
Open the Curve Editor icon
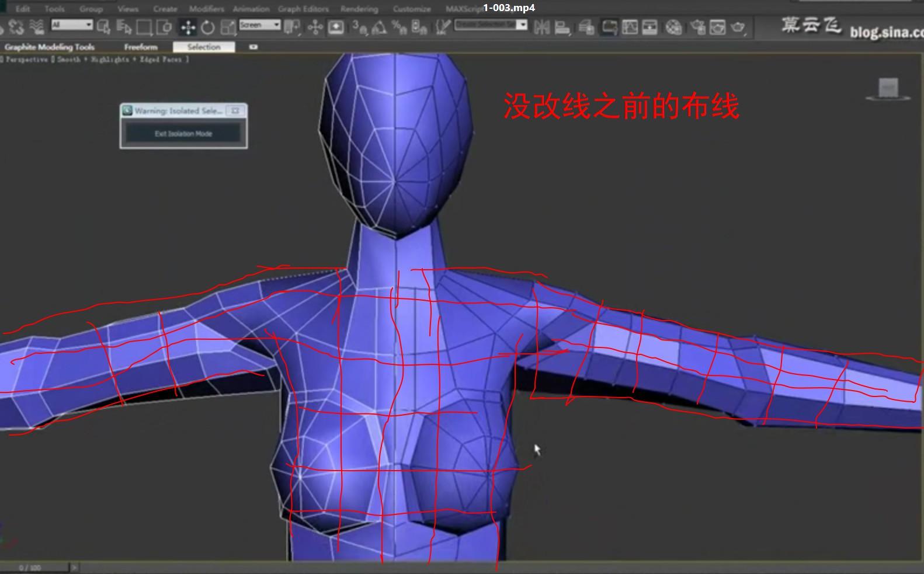click(630, 27)
